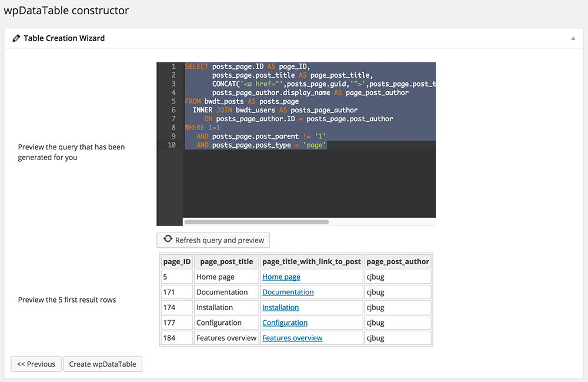The image size is (588, 382).
Task: Click the page_post_title column header
Action: [226, 261]
